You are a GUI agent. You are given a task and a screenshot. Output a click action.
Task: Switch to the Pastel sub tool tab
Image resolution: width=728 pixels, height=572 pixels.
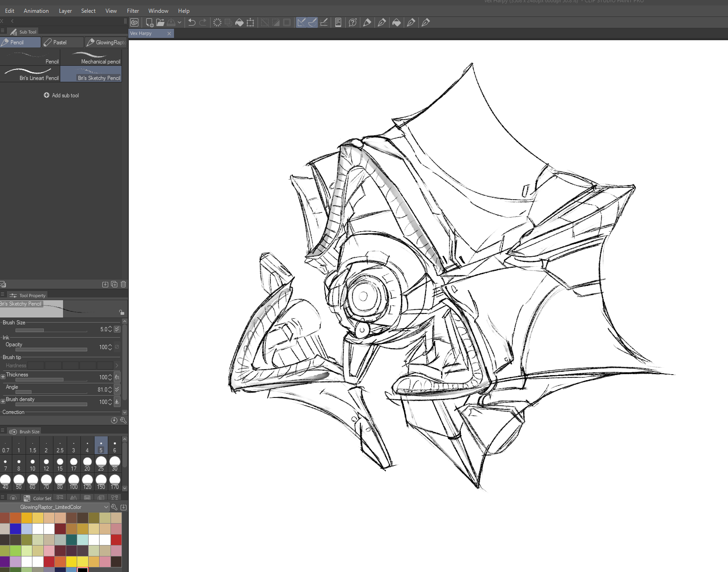[x=60, y=42]
